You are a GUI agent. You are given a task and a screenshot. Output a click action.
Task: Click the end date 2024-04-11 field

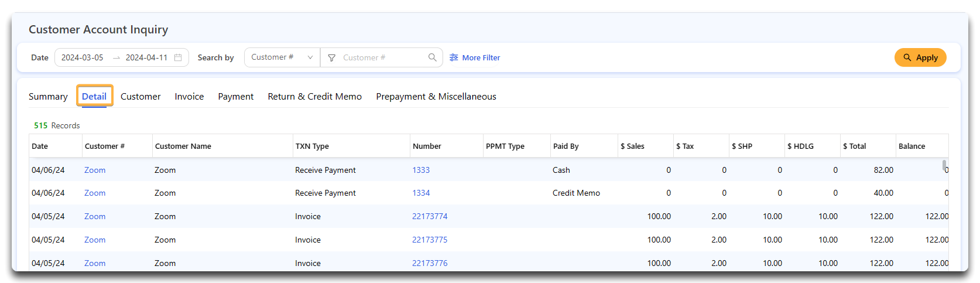[x=146, y=57]
